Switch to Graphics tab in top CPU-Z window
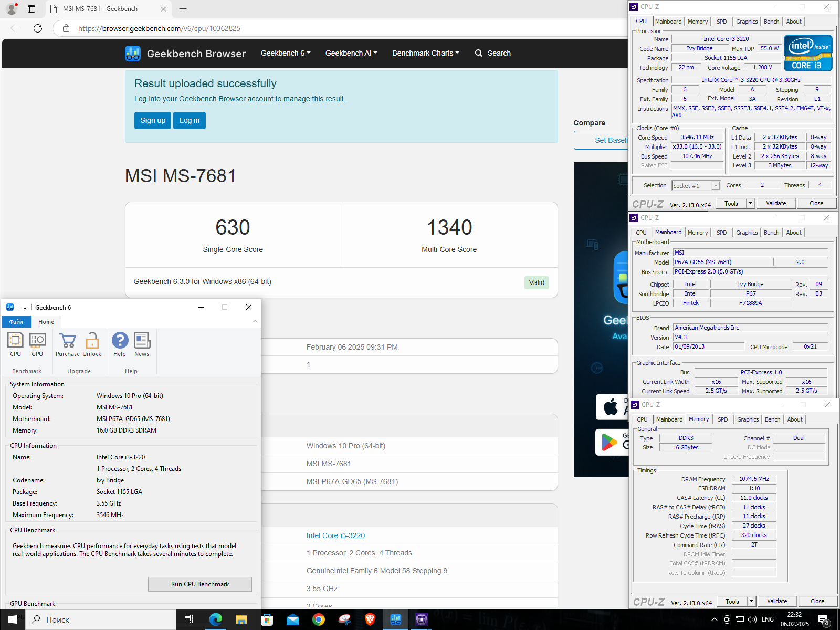The image size is (840, 630). (x=747, y=22)
